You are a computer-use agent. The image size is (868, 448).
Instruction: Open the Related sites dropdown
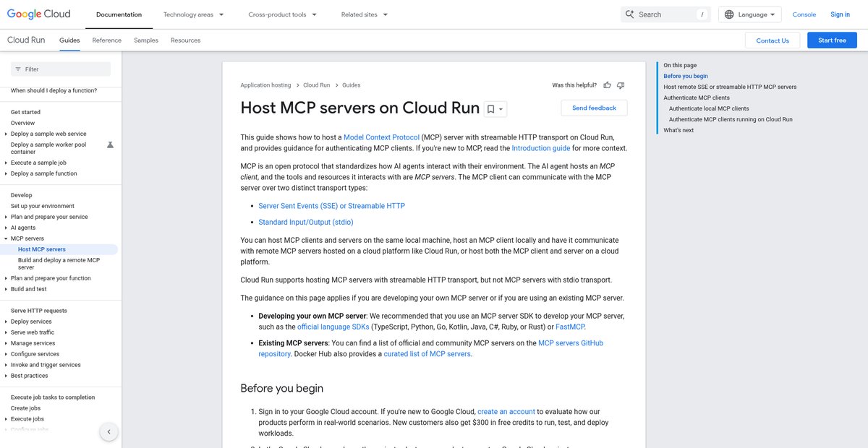coord(365,14)
